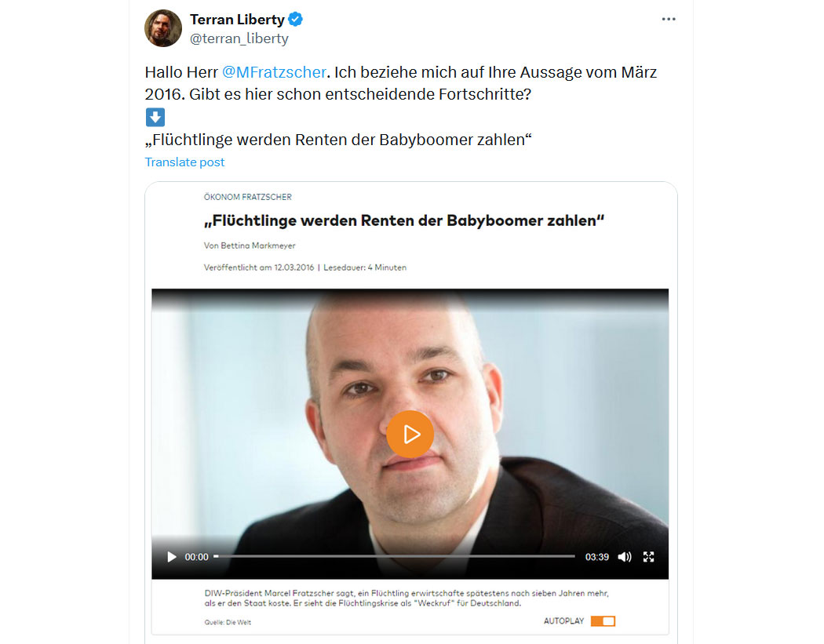824x644 pixels.
Task: Click the large orange play button
Action: coord(410,434)
